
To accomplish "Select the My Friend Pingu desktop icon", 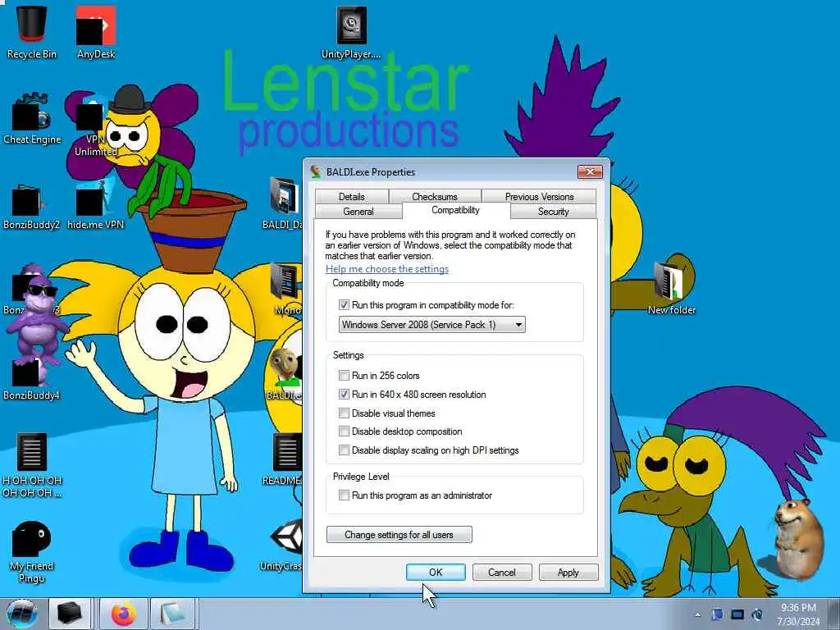I will tap(32, 552).
